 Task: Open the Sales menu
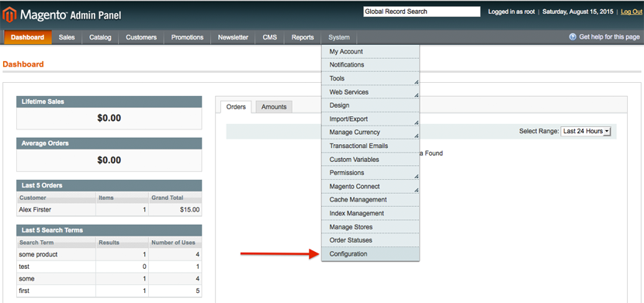67,37
